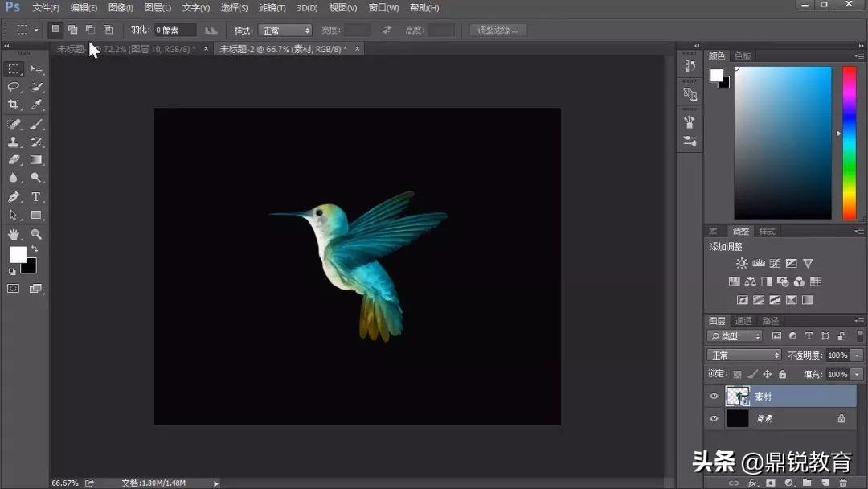The height and width of the screenshot is (489, 868).
Task: Select the Gradient tool
Action: coord(36,160)
